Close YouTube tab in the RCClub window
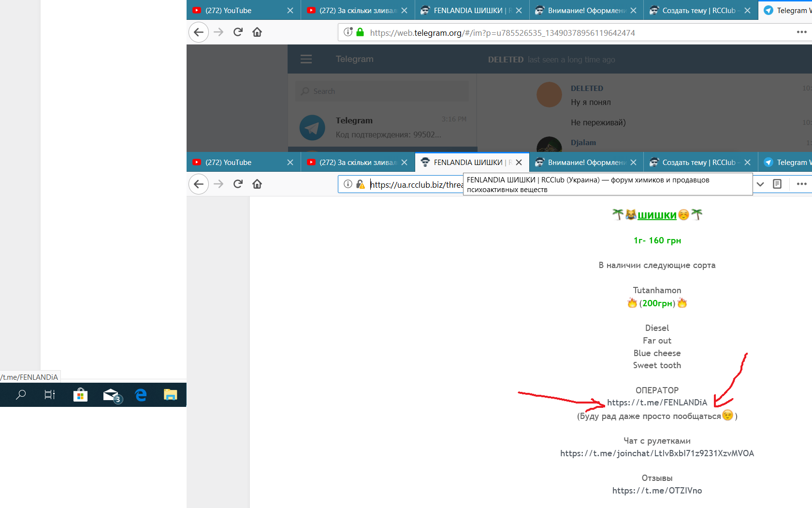The image size is (812, 508). point(290,163)
